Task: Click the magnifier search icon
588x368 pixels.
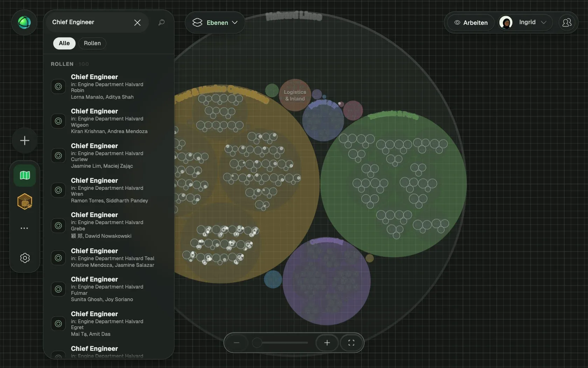Action: 161,22
